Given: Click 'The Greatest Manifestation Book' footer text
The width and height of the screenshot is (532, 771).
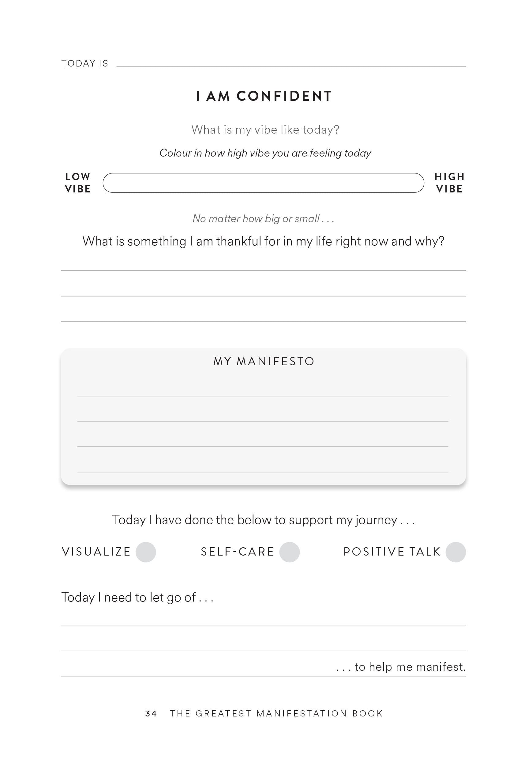Looking at the screenshot, I should click(x=276, y=714).
